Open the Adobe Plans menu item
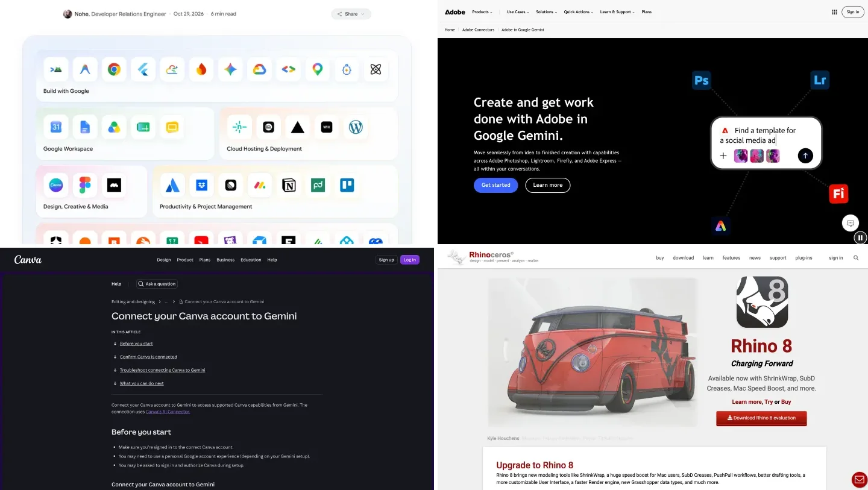 [646, 12]
